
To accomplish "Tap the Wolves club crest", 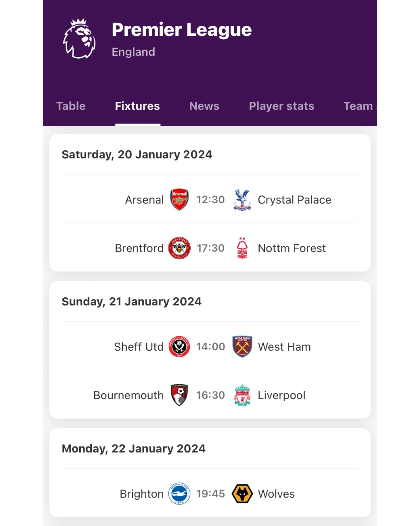I will coord(242,494).
